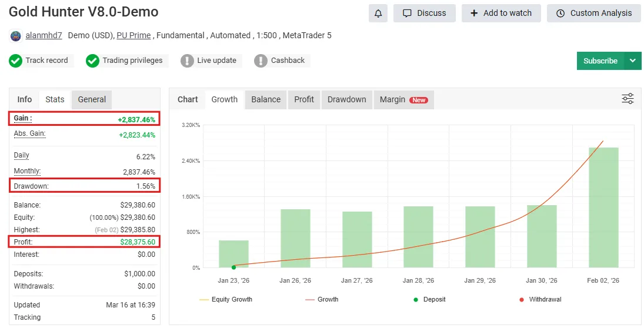Click the Cashback warning icon
Viewport: 644px width, 328px height.
261,61
